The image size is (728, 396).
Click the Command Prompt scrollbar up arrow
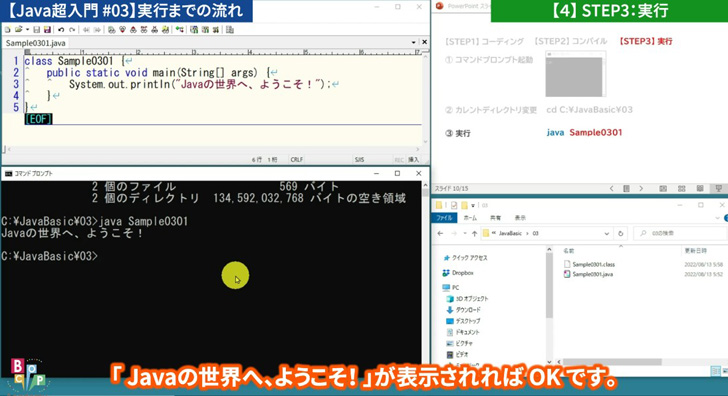[425, 185]
